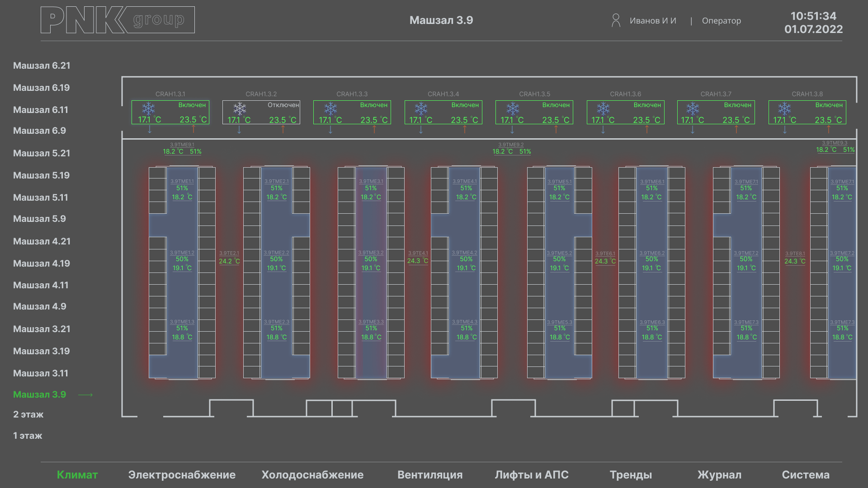Click the CRAH1.3.5 snowflake icon
This screenshot has width=868, height=488.
(x=513, y=109)
